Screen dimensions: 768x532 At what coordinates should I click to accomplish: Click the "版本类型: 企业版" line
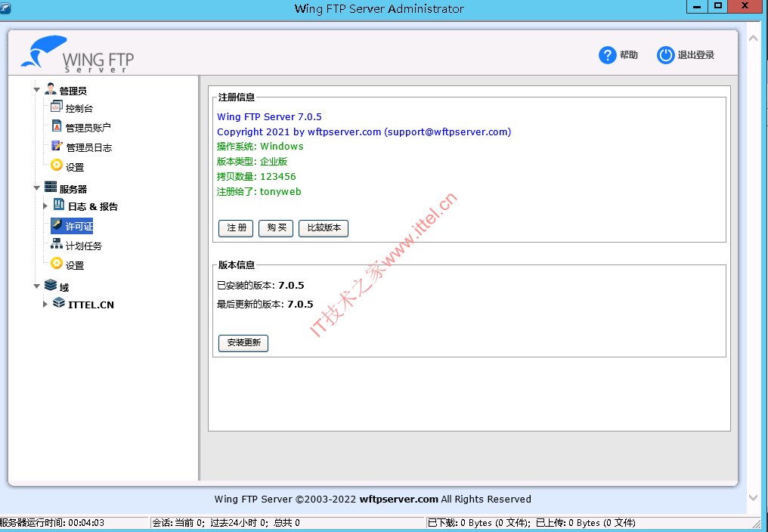tap(252, 162)
